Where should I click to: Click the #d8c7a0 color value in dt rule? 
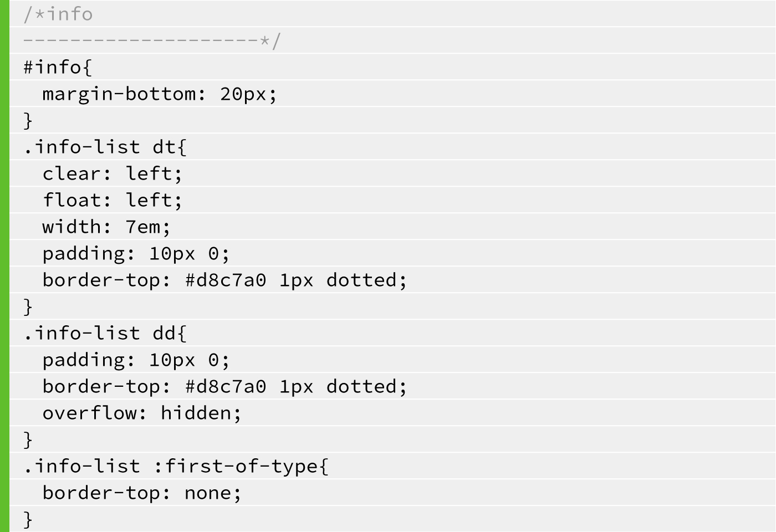coord(226,280)
